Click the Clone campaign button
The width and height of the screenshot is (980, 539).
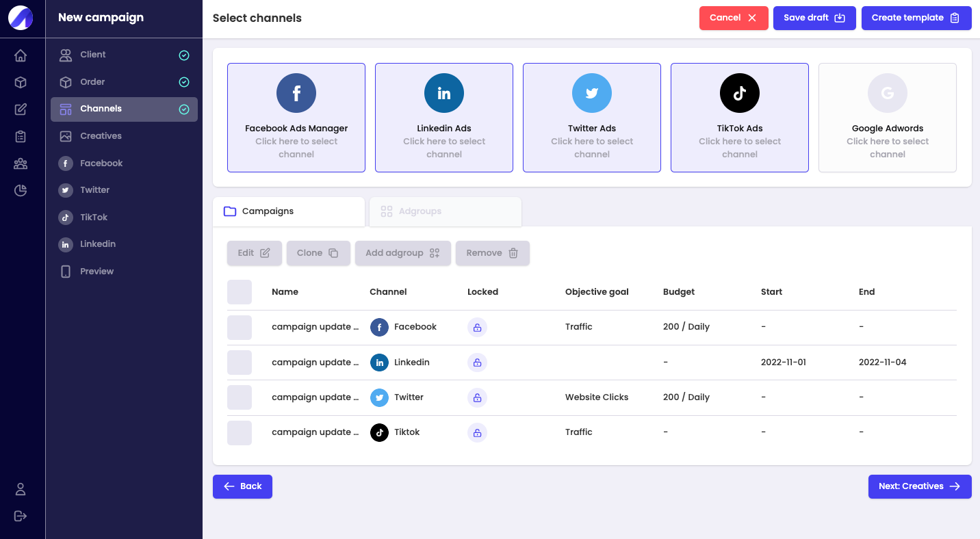pos(318,253)
